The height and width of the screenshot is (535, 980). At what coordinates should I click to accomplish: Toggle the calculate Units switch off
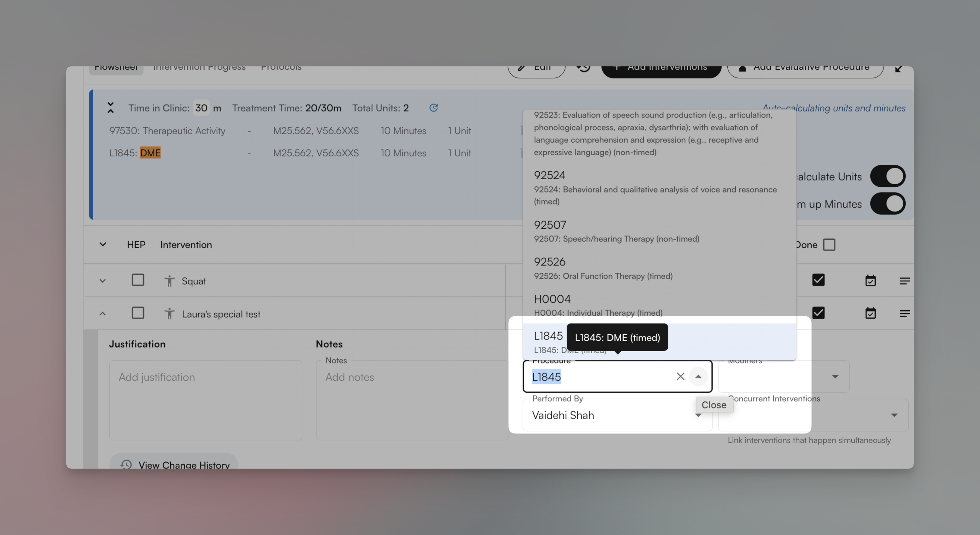tap(888, 176)
